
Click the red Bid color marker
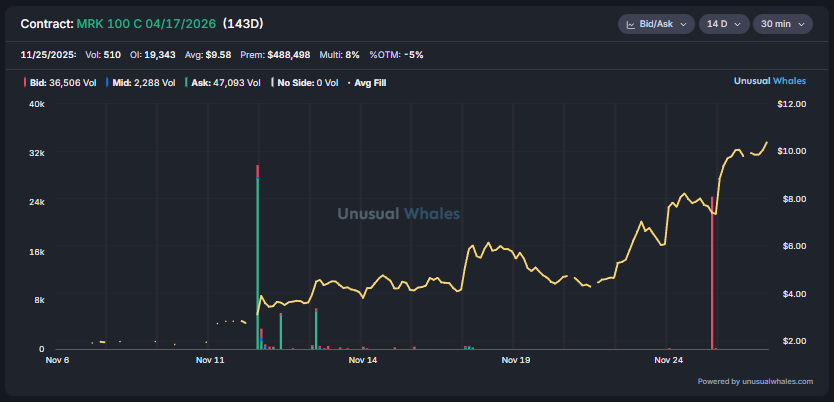click(24, 83)
